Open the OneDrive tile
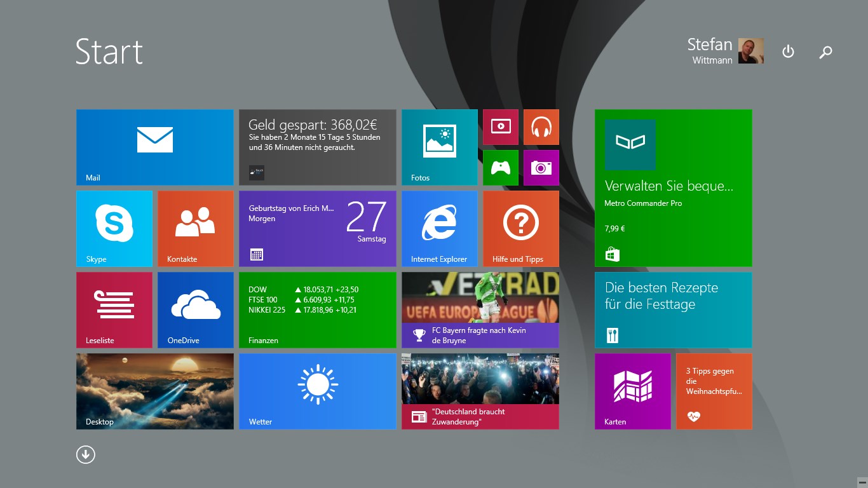The height and width of the screenshot is (488, 868). click(195, 309)
